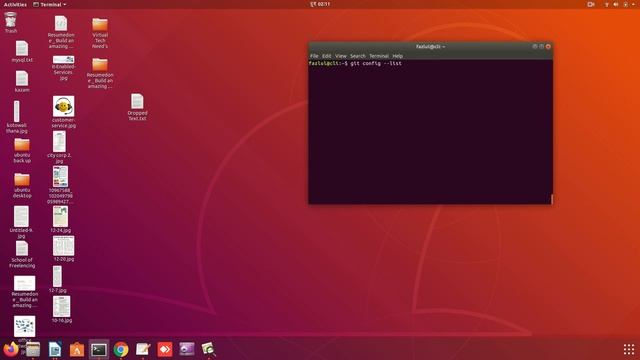Open Firefox from the dock
Image resolution: width=640 pixels, height=360 pixels.
[11, 349]
